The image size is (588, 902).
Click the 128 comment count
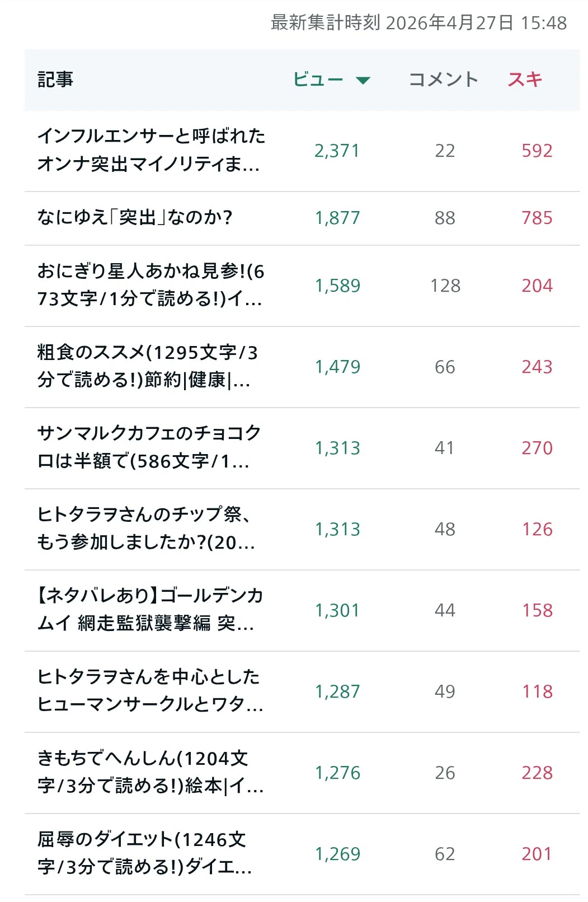445,286
